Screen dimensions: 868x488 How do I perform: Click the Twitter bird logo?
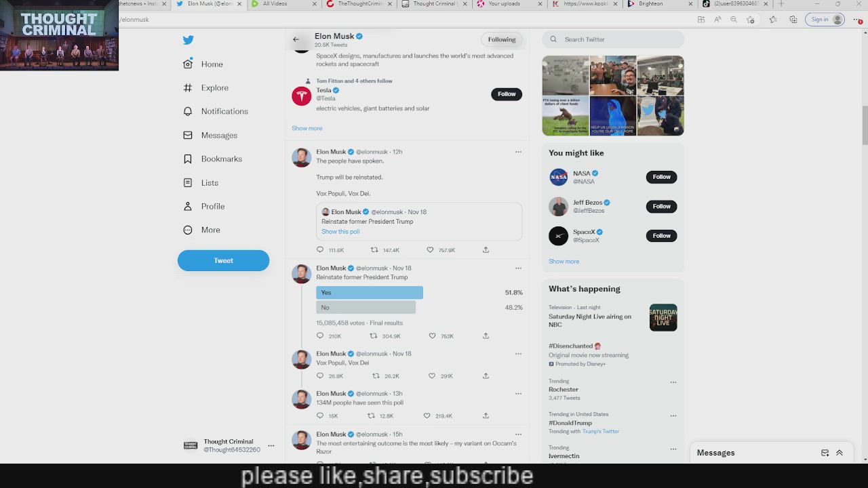point(189,40)
